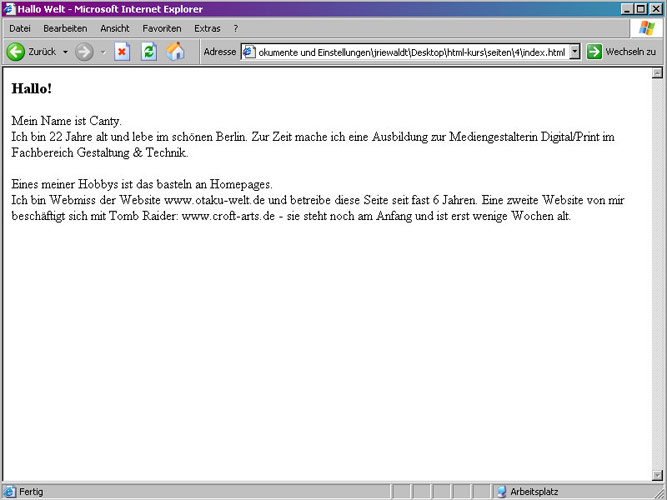Image resolution: width=667 pixels, height=500 pixels.
Task: Click the text 'Fachbereich Gestaltung & Technik.'
Action: click(x=100, y=153)
